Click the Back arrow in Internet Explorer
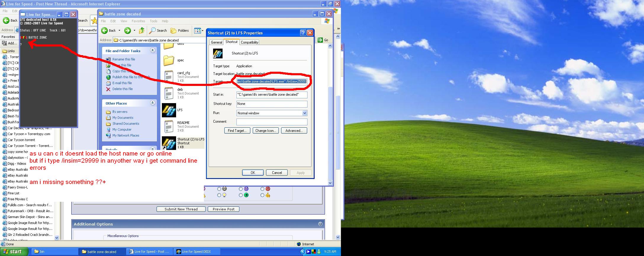This screenshot has height=256, width=644. point(6,20)
